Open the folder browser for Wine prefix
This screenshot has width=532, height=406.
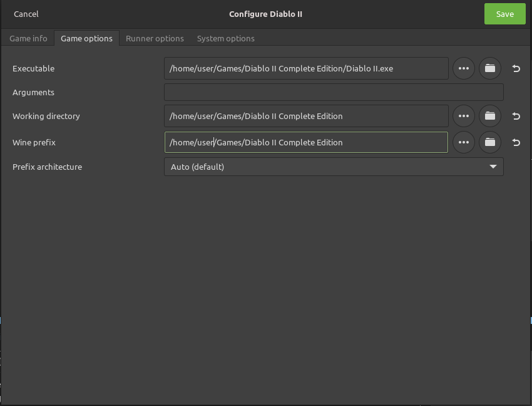pos(490,142)
